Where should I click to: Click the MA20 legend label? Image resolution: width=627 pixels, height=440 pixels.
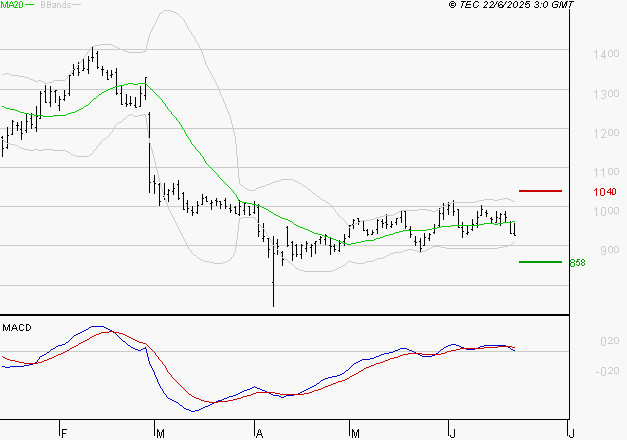click(x=11, y=5)
